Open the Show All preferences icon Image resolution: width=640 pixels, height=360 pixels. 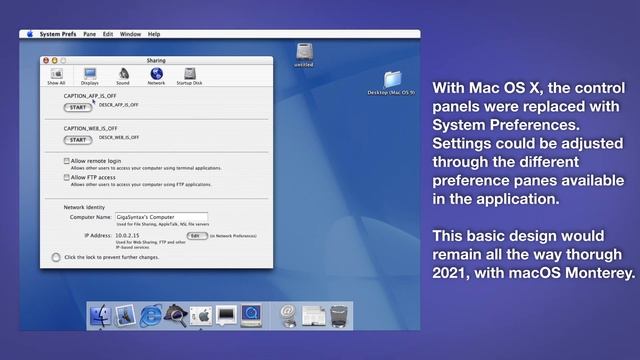(56, 76)
